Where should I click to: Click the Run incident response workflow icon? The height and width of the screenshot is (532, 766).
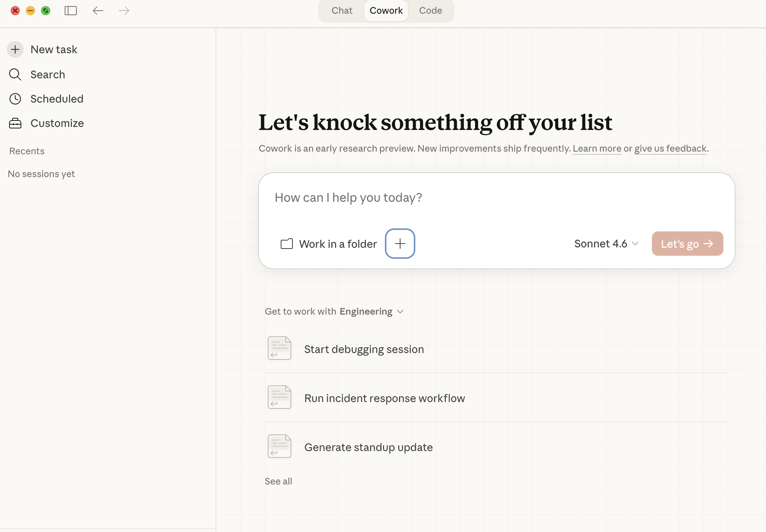coord(280,397)
